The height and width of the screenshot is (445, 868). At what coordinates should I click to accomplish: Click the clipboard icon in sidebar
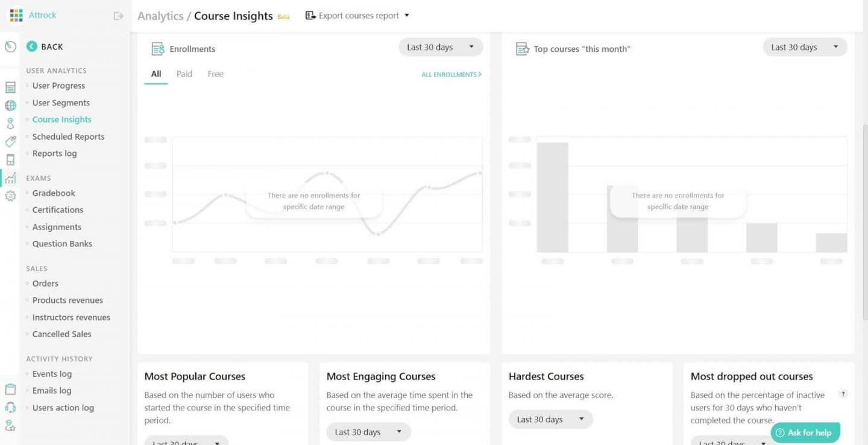pyautogui.click(x=10, y=390)
